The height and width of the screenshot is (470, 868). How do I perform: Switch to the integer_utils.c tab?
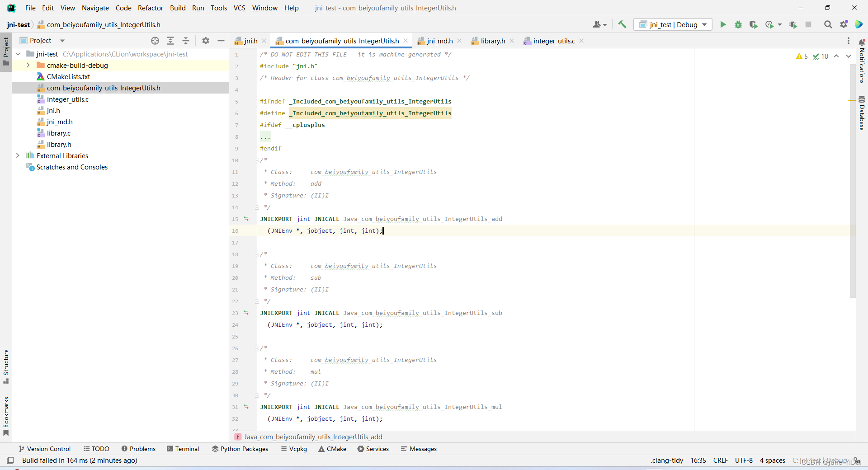554,41
